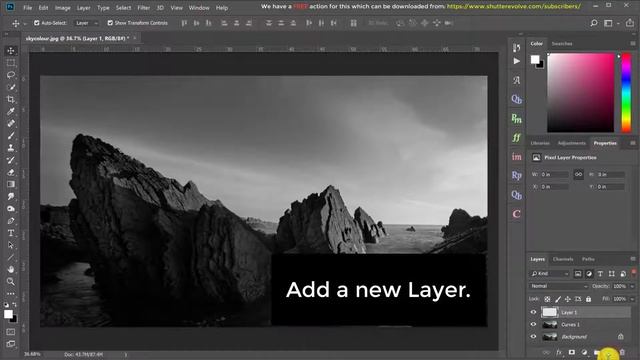Toggle Quick Mask mode icon
This screenshot has height=360, width=640.
tap(11, 332)
